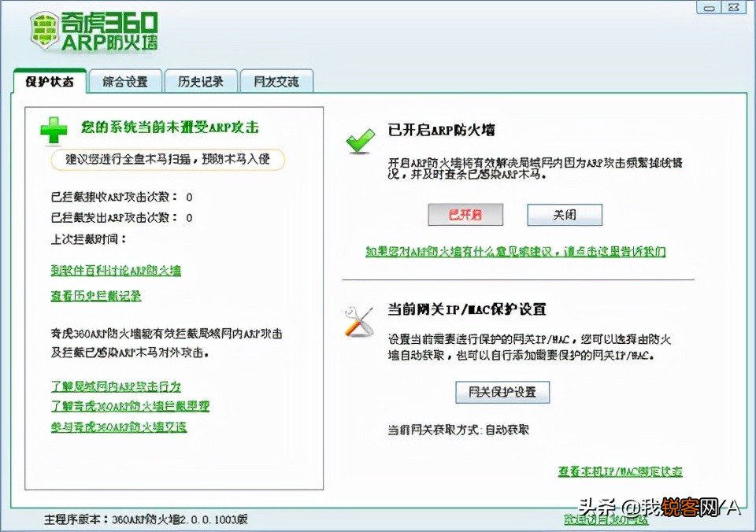Viewport: 756px width, 532px height.
Task: Click text 当前网关获取方式: 自动获取
Action: tap(458, 430)
